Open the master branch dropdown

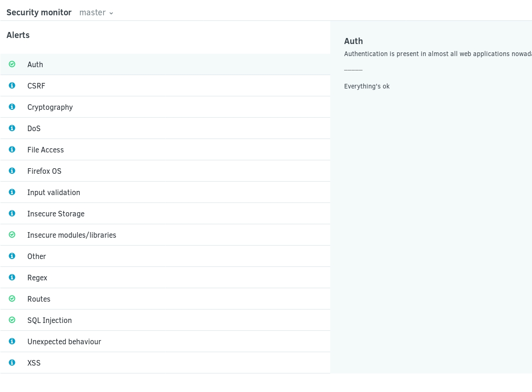tap(96, 13)
